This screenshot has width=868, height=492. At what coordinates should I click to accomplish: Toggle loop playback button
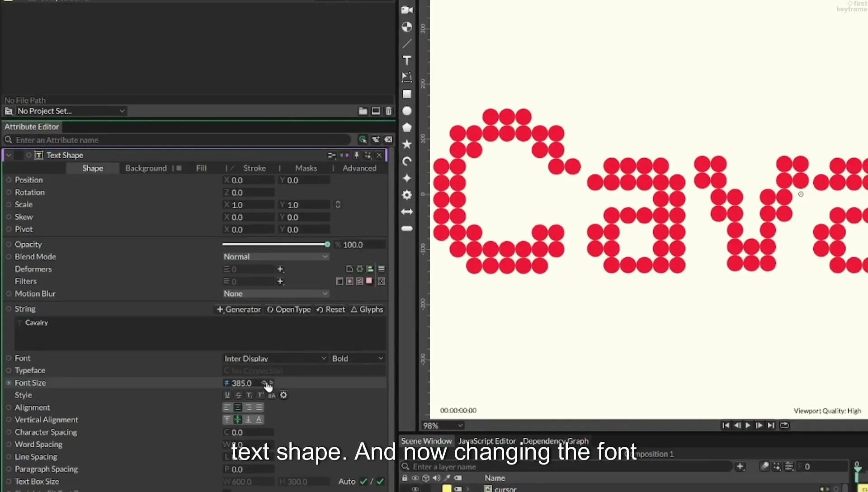(784, 426)
